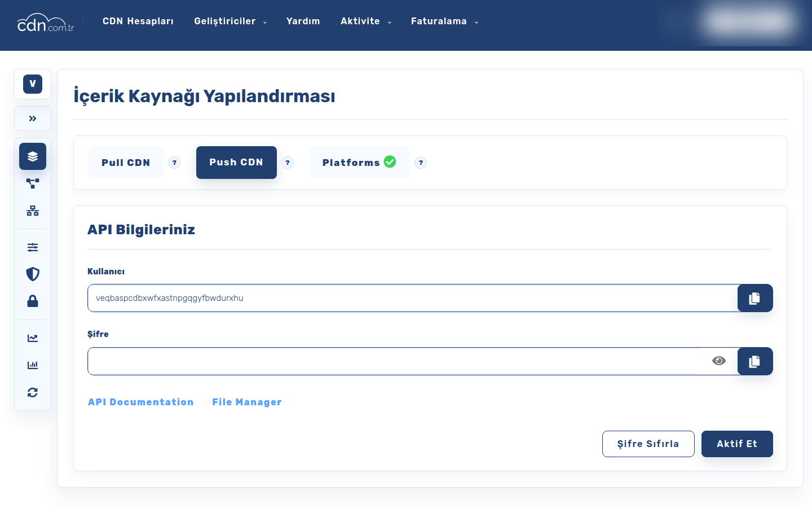Click the Şifre field label

[98, 334]
